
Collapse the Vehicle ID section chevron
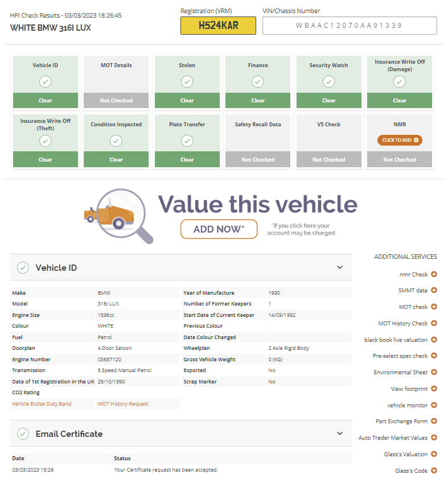[x=339, y=267]
